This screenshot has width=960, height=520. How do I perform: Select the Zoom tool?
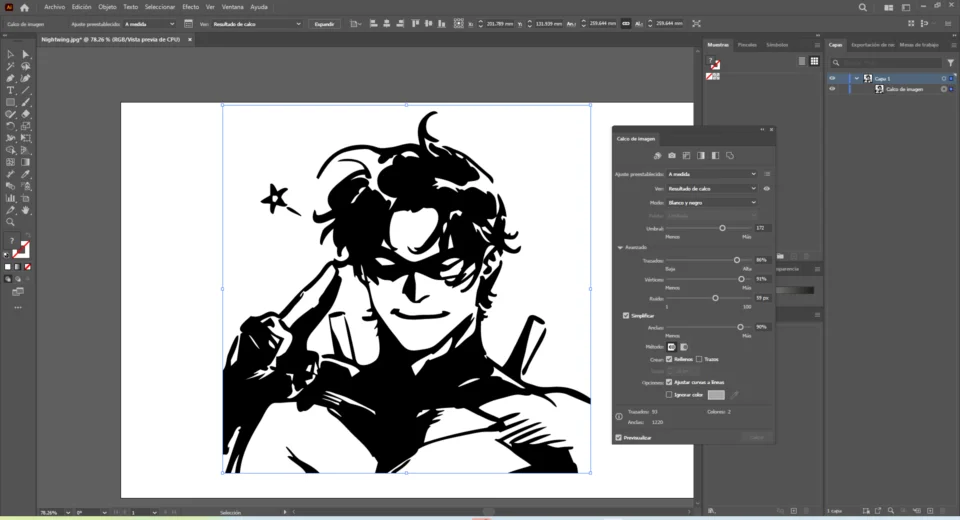(10, 222)
